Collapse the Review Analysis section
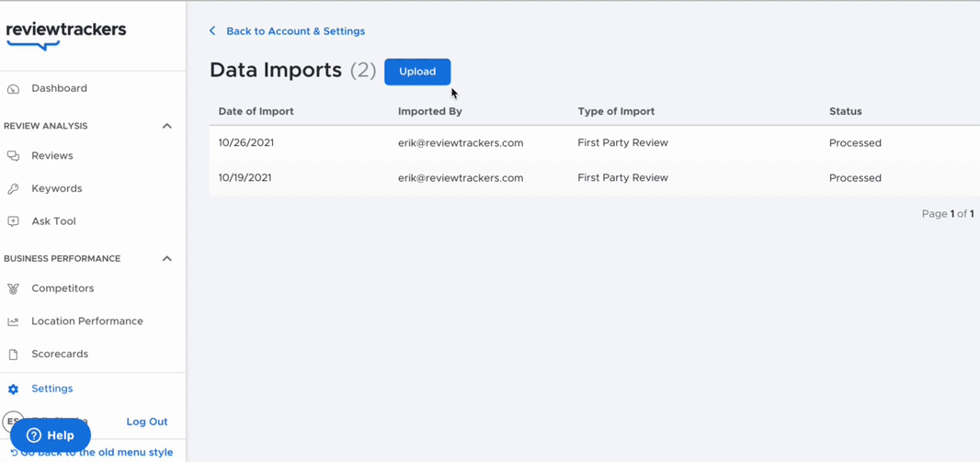This screenshot has height=462, width=980. pos(167,126)
